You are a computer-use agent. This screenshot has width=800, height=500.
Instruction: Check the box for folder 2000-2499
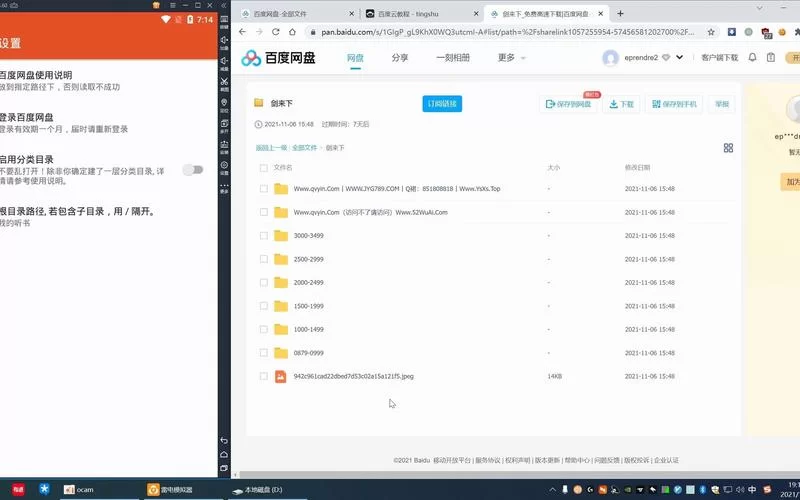pyautogui.click(x=263, y=283)
